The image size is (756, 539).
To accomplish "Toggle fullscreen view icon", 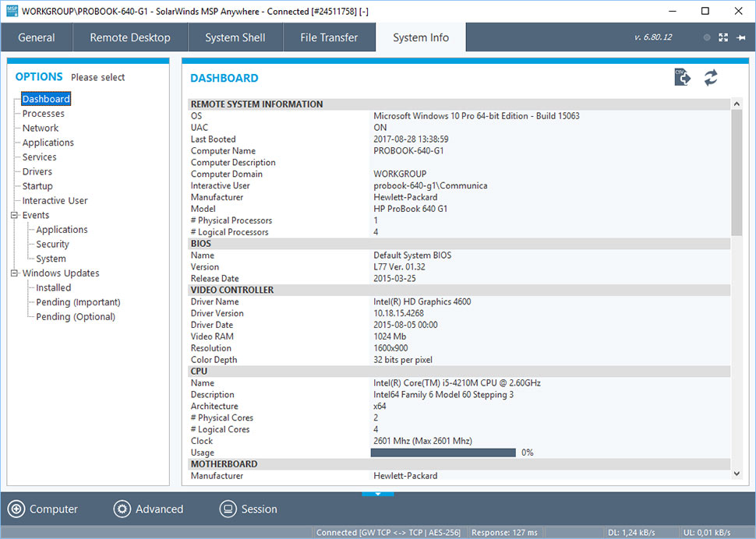I will click(x=723, y=37).
